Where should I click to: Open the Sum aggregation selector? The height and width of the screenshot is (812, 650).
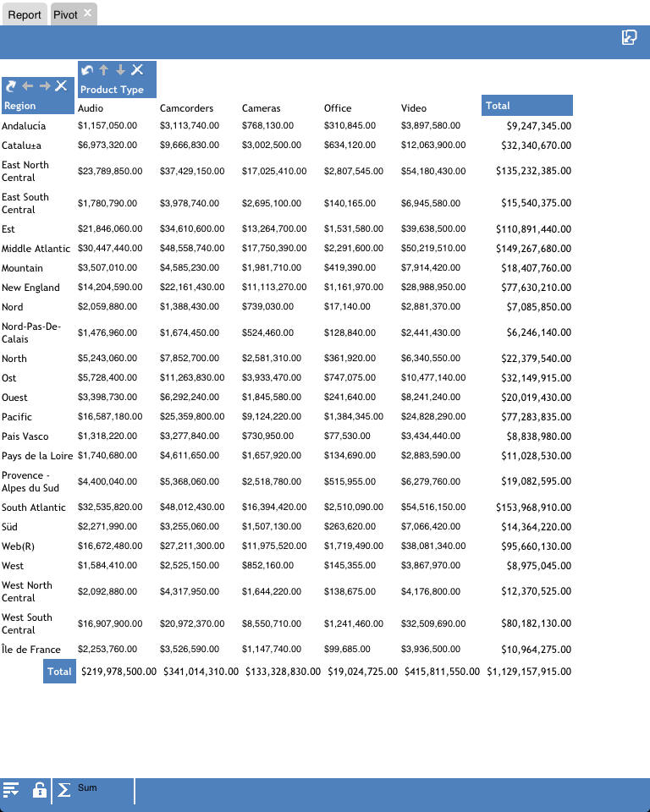pyautogui.click(x=87, y=787)
